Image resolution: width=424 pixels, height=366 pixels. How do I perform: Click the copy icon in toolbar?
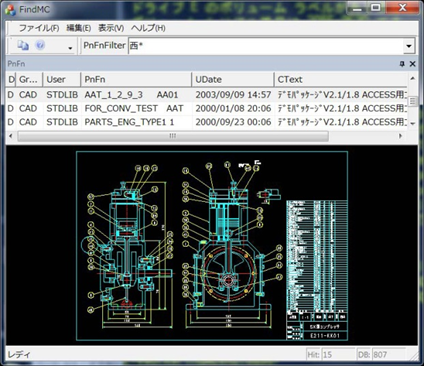coord(23,45)
